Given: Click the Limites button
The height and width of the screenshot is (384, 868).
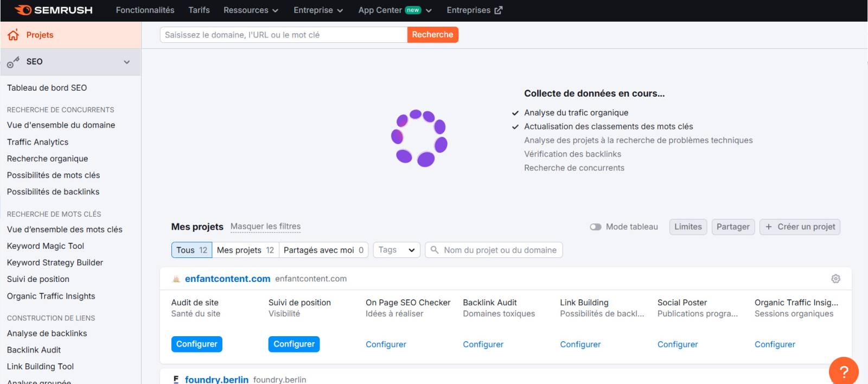Looking at the screenshot, I should pyautogui.click(x=688, y=227).
